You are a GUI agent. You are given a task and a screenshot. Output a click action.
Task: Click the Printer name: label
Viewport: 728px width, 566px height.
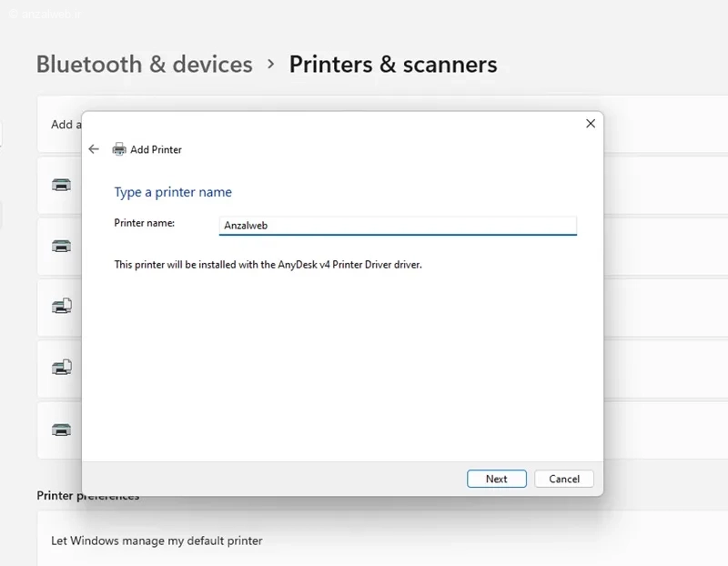[145, 223]
